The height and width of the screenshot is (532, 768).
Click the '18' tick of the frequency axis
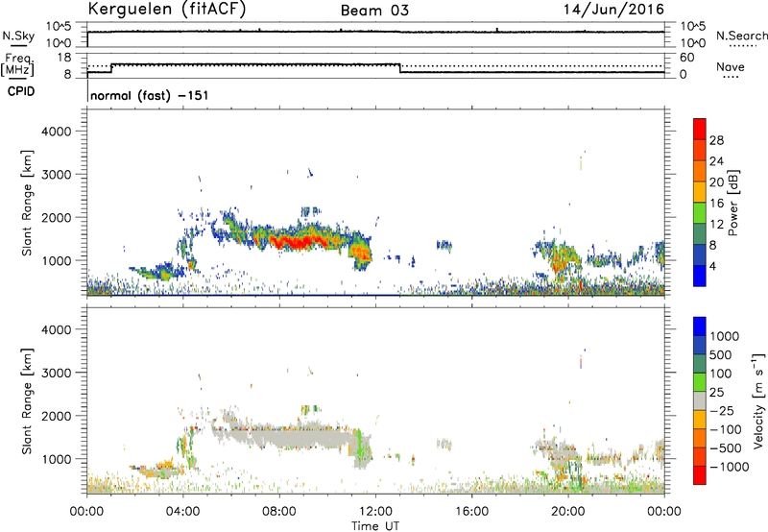click(x=64, y=58)
